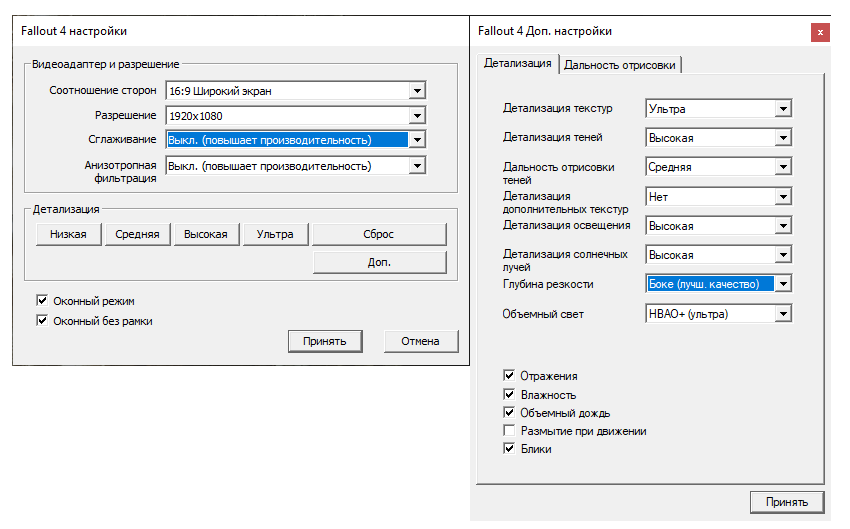Screen dimensions: 850x529
Task: Toggle the Оконный режим checkbox
Action: (x=42, y=300)
